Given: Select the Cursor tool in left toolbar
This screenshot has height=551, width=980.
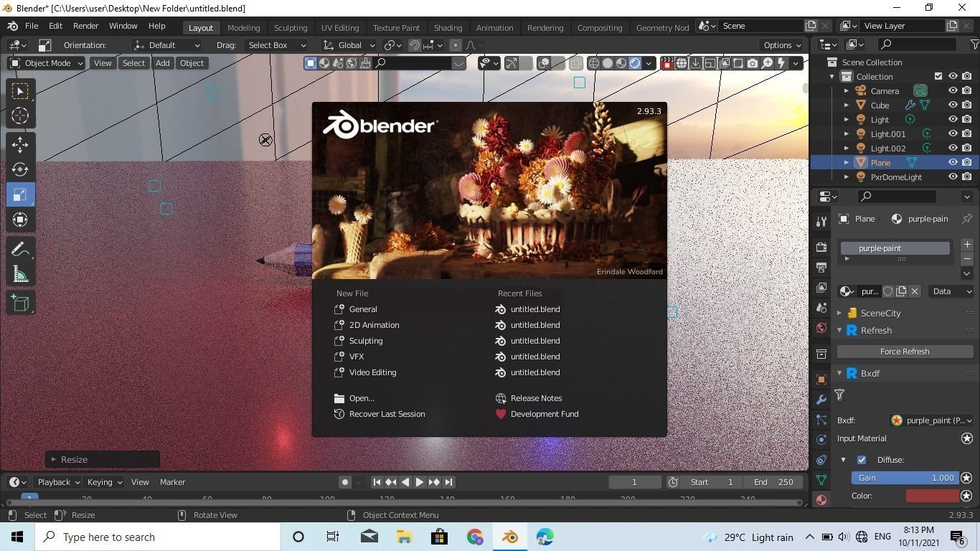Looking at the screenshot, I should [x=20, y=116].
